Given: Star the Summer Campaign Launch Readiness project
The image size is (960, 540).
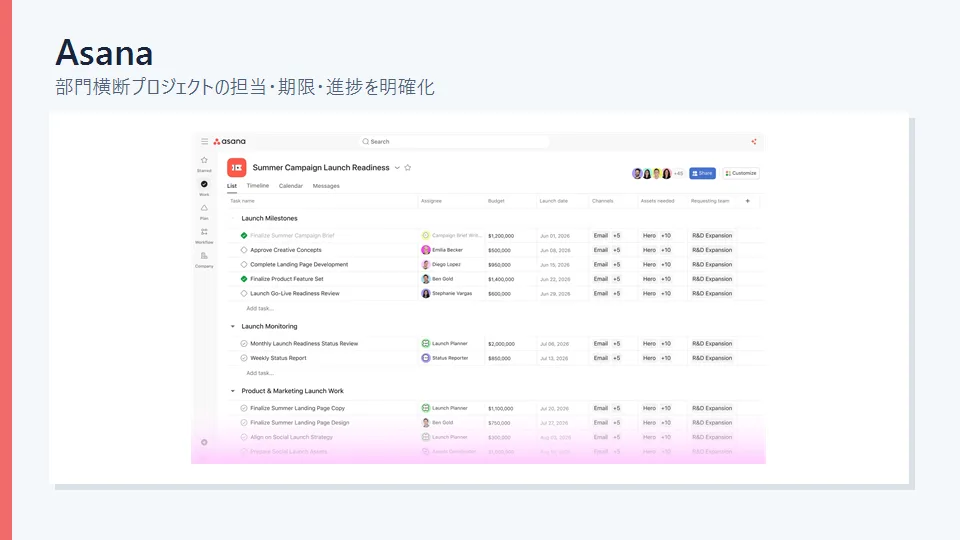Looking at the screenshot, I should point(408,167).
